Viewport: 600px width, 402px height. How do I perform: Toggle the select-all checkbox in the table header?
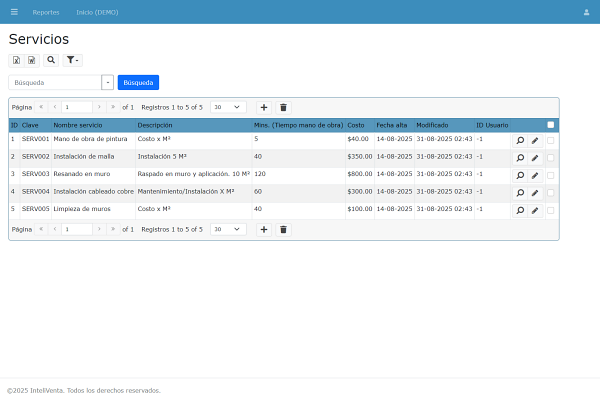click(550, 125)
